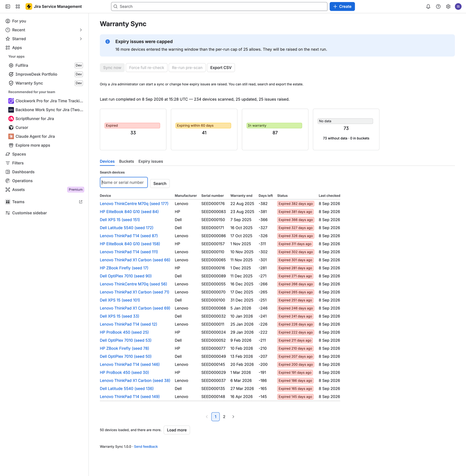Open Lenovo ThinkCentre M70q (seed 177)
This screenshot has width=466, height=476.
[x=134, y=204]
